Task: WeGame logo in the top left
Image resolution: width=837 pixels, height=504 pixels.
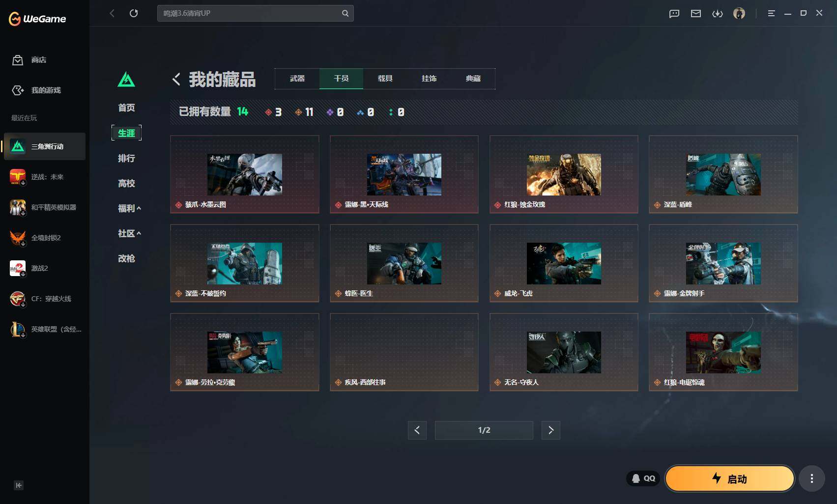Action: pyautogui.click(x=37, y=19)
